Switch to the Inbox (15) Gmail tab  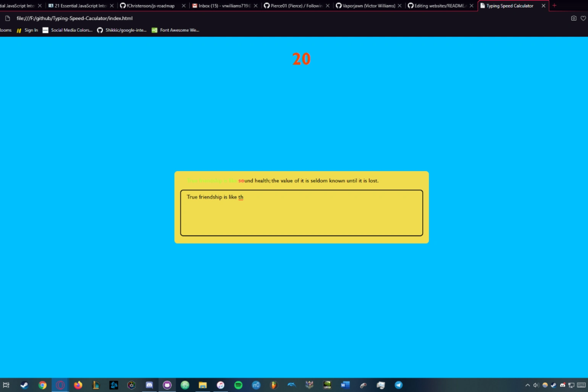point(221,6)
